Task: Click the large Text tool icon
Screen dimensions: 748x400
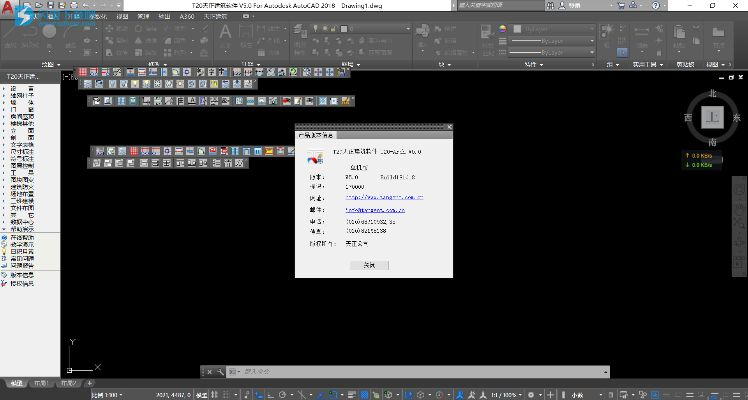Action: [225, 34]
